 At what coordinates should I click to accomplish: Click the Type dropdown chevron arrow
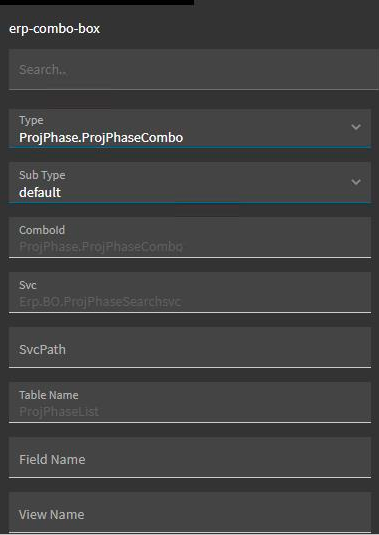click(356, 127)
